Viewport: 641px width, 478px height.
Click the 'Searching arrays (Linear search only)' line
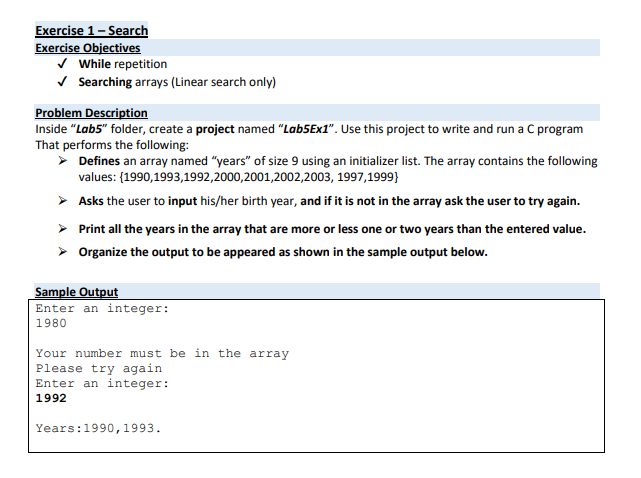(177, 82)
